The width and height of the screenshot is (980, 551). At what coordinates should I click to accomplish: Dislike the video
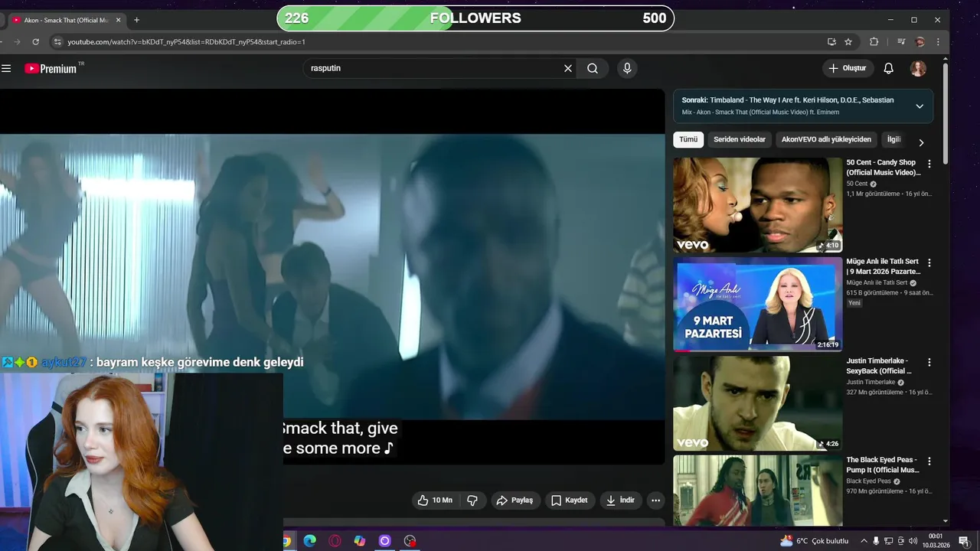(472, 500)
